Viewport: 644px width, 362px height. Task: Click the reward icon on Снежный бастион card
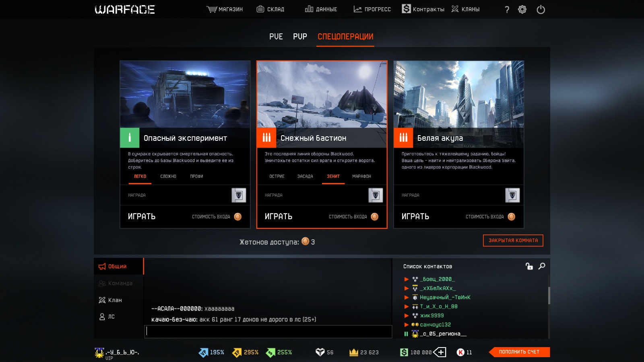tap(376, 195)
